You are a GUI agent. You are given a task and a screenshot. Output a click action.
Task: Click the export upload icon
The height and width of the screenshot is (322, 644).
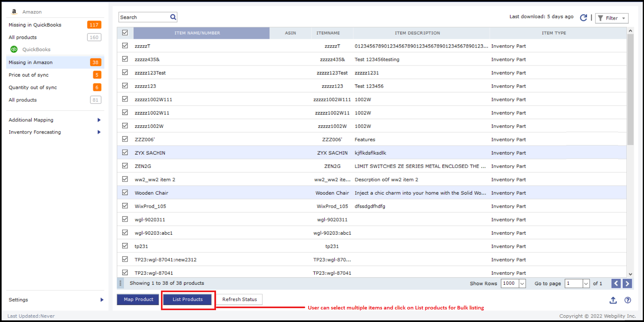point(613,300)
